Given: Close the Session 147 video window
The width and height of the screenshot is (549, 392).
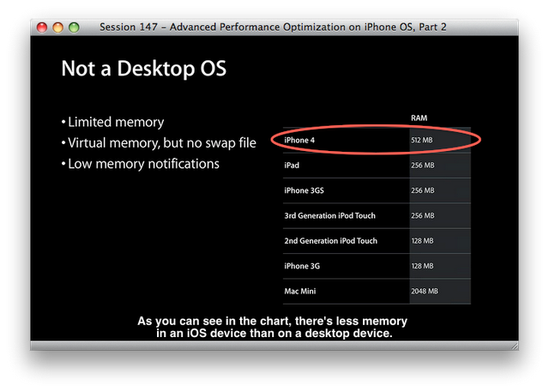Looking at the screenshot, I should tap(43, 27).
